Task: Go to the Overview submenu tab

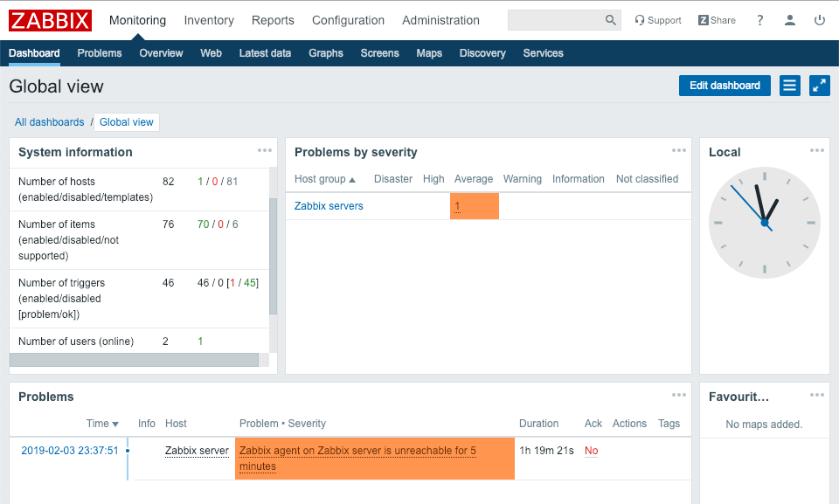Action: pos(161,53)
